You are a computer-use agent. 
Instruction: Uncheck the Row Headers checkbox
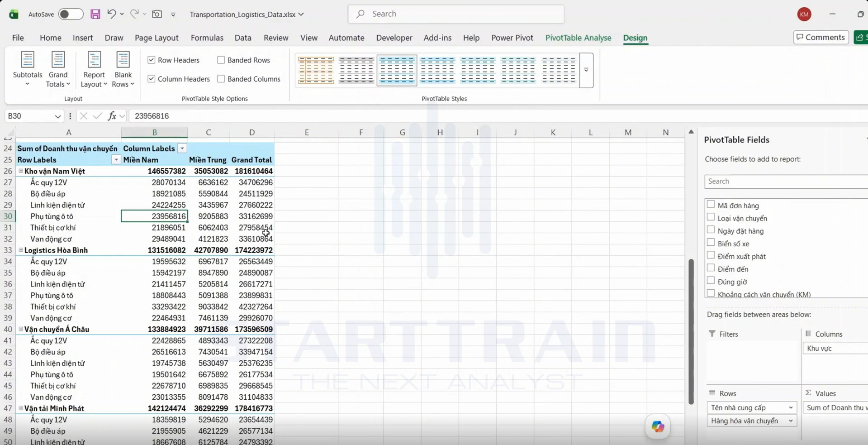(152, 60)
